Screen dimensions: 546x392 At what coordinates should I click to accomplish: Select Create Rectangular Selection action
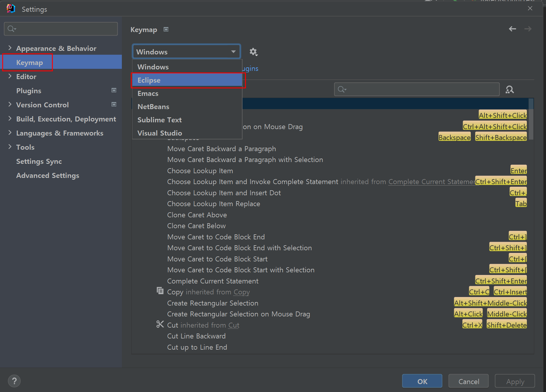point(213,303)
